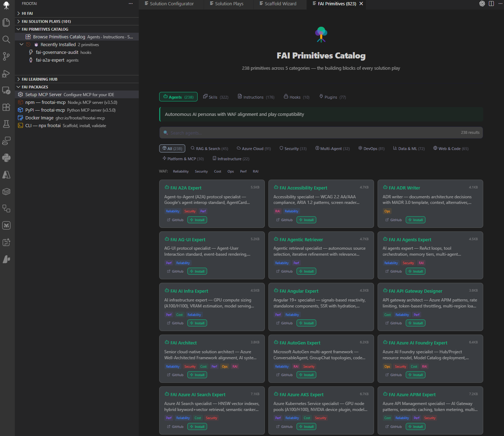Install the FAI ADR Writer agent
The height and width of the screenshot is (436, 504).
pos(416,220)
